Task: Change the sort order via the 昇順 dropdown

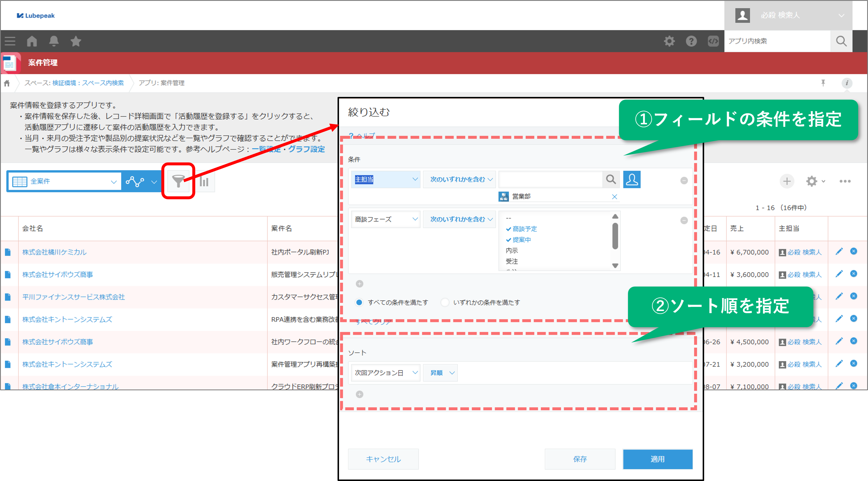Action: [x=440, y=372]
